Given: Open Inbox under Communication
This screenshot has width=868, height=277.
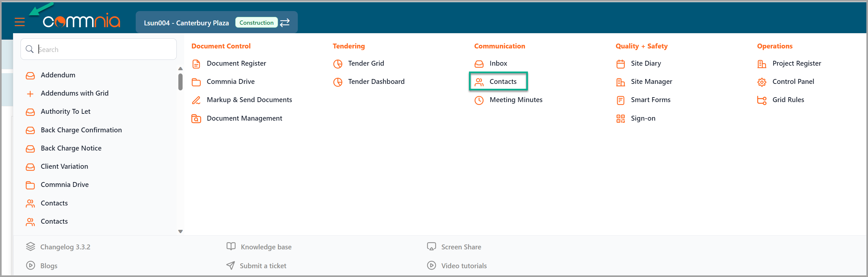Looking at the screenshot, I should (498, 63).
